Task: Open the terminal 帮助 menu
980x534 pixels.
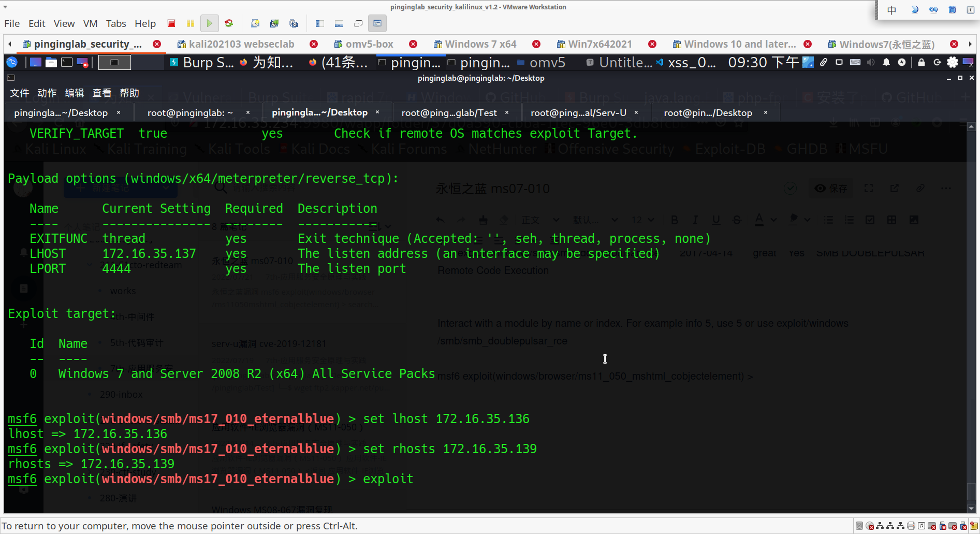Action: [129, 93]
